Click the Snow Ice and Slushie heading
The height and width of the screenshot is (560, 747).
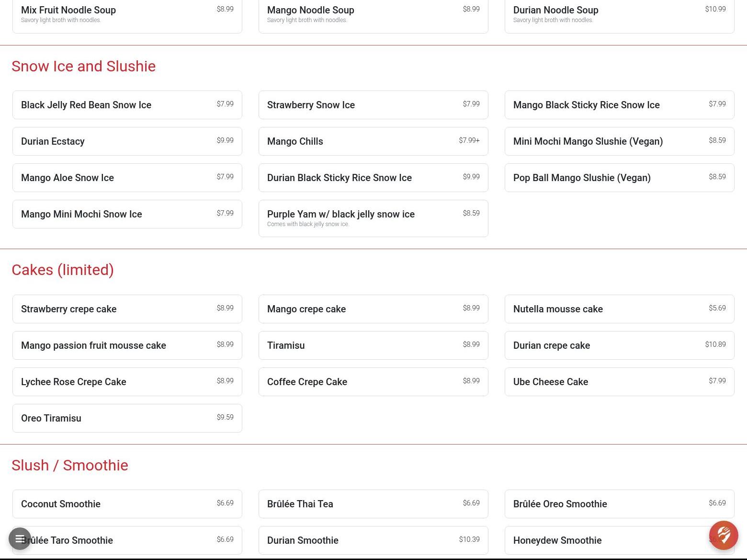(x=84, y=66)
